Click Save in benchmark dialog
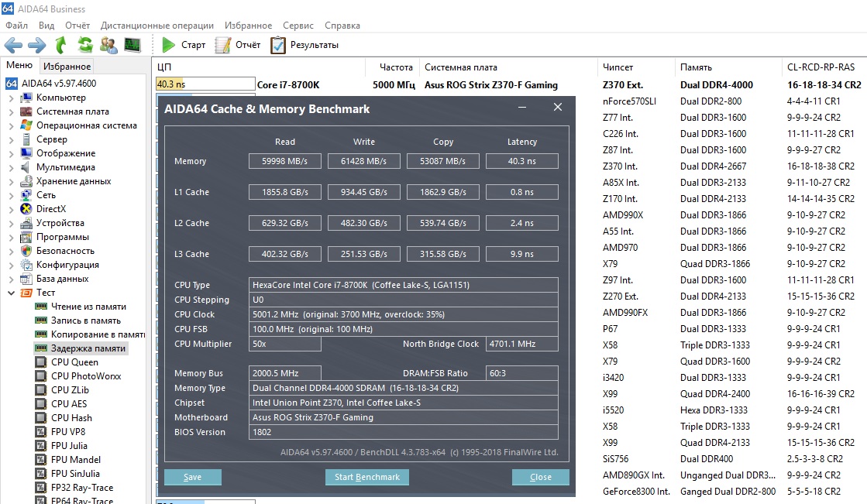Screen dimensions: 867x504 192,477
